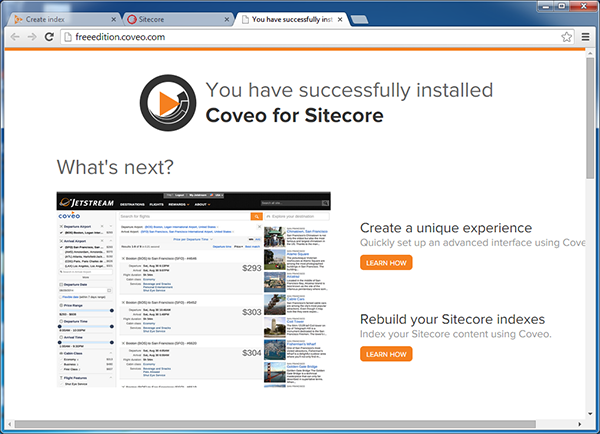Close the Sitecore tab
Screen dimensions: 600x434
[227, 19]
